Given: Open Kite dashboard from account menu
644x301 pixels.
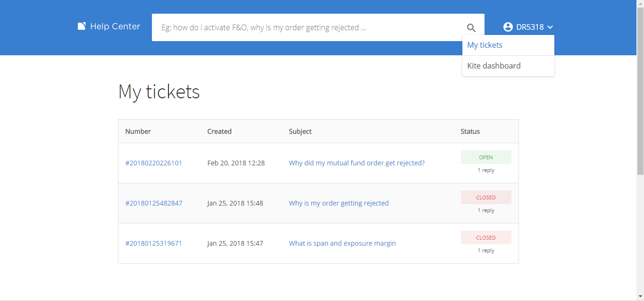Looking at the screenshot, I should tap(508, 66).
